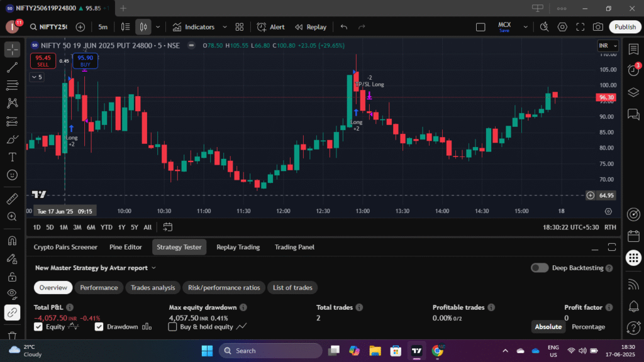The image size is (644, 362).
Task: Enter fullscreen mode
Action: click(x=580, y=27)
